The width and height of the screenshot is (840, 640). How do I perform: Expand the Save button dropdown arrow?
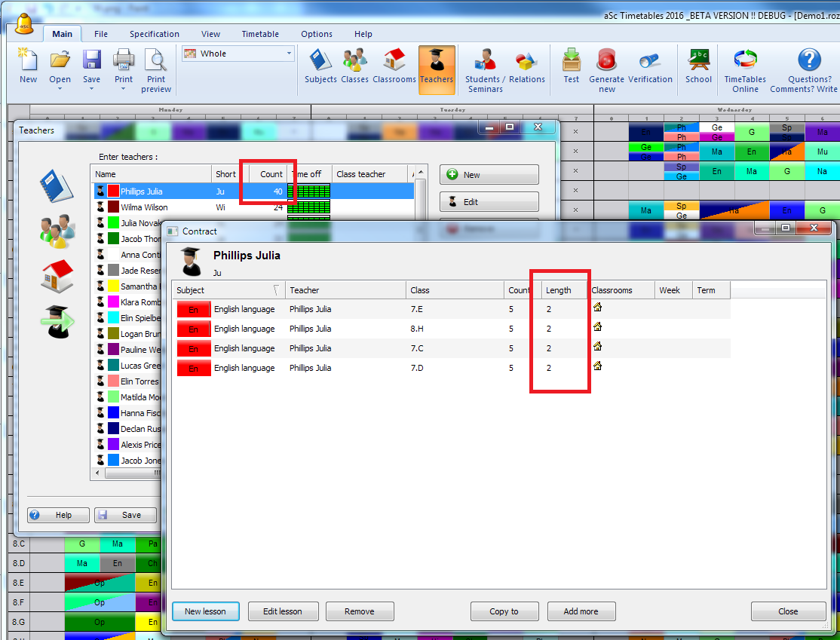point(91,89)
